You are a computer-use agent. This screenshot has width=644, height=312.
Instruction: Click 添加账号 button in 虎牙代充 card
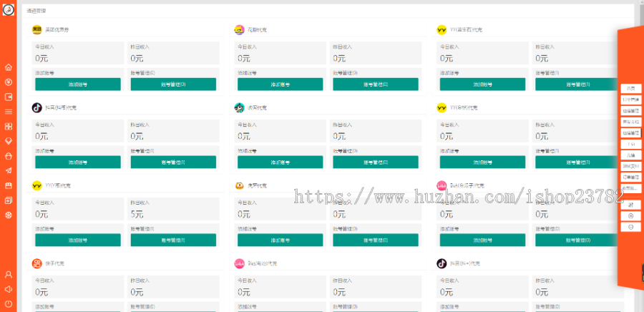[x=280, y=240]
